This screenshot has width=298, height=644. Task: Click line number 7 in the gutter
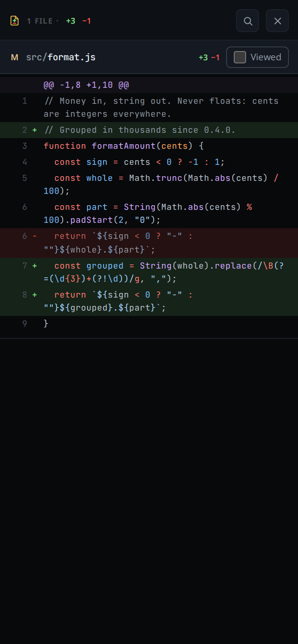pos(24,266)
